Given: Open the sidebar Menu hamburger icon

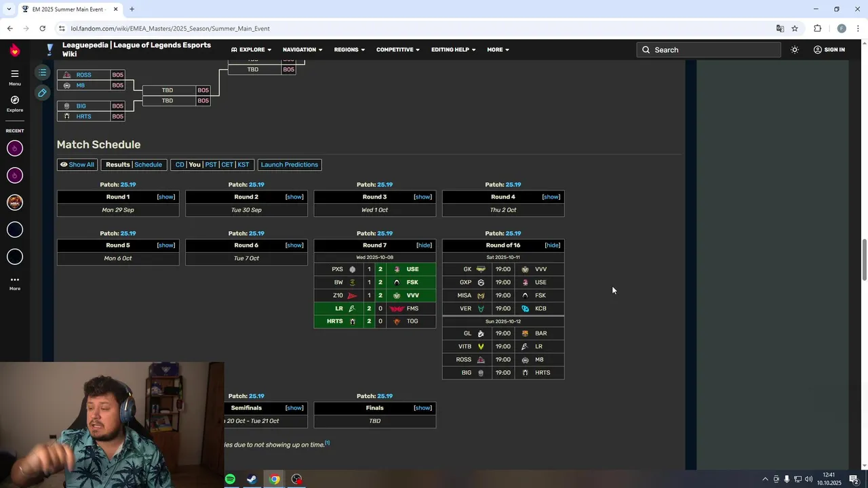Looking at the screenshot, I should pos(15,73).
